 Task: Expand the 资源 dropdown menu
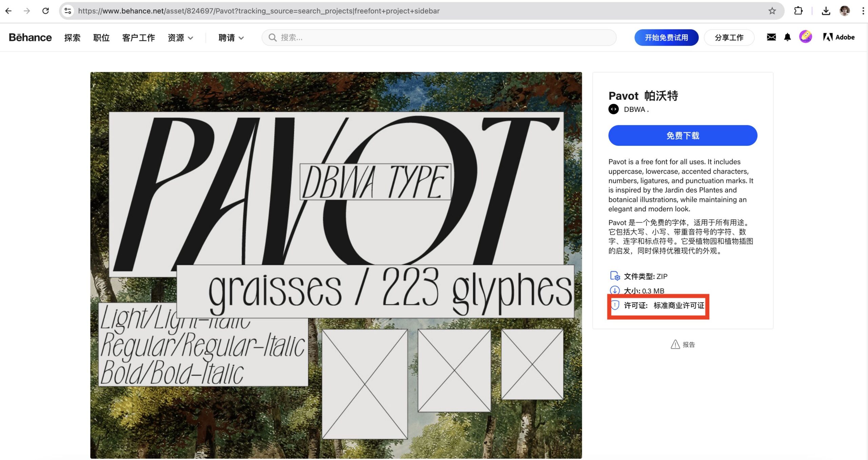pos(180,38)
